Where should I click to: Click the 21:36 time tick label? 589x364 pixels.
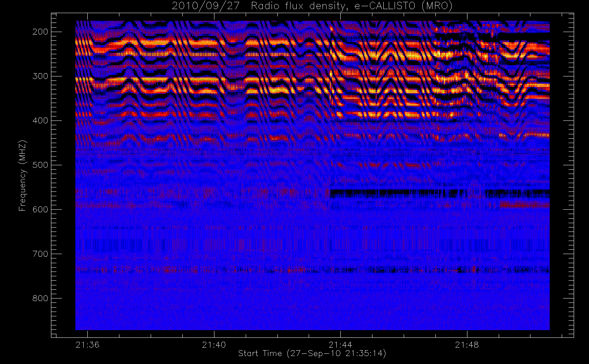(87, 345)
